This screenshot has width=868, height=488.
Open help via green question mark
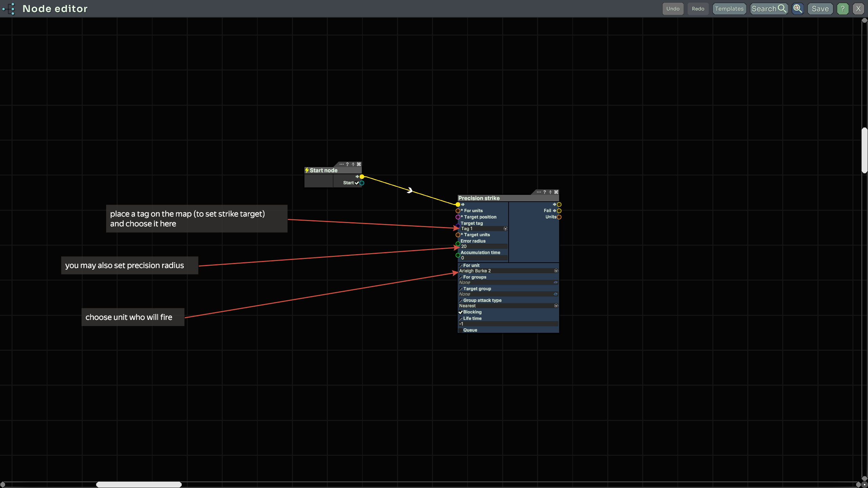[x=843, y=9]
